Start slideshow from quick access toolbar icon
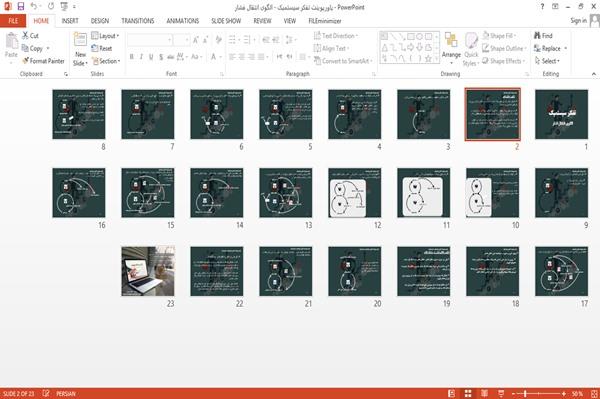 coord(64,7)
